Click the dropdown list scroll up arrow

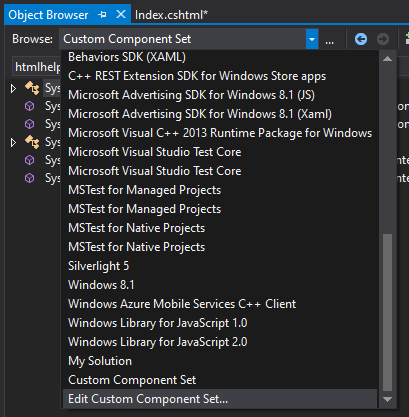tap(387, 59)
